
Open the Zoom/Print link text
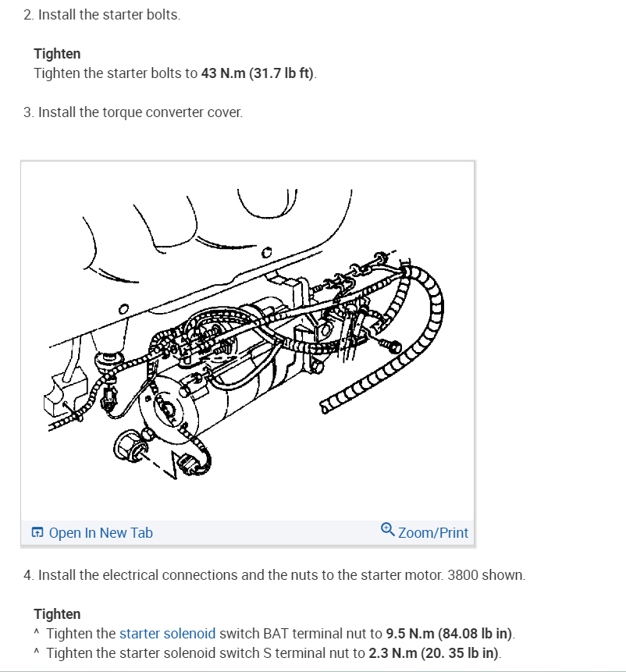point(432,533)
